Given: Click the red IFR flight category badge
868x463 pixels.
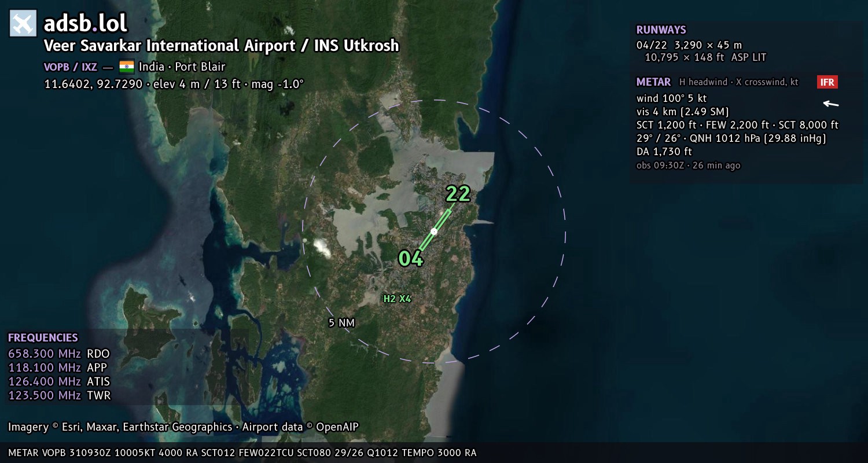Looking at the screenshot, I should click(x=827, y=82).
